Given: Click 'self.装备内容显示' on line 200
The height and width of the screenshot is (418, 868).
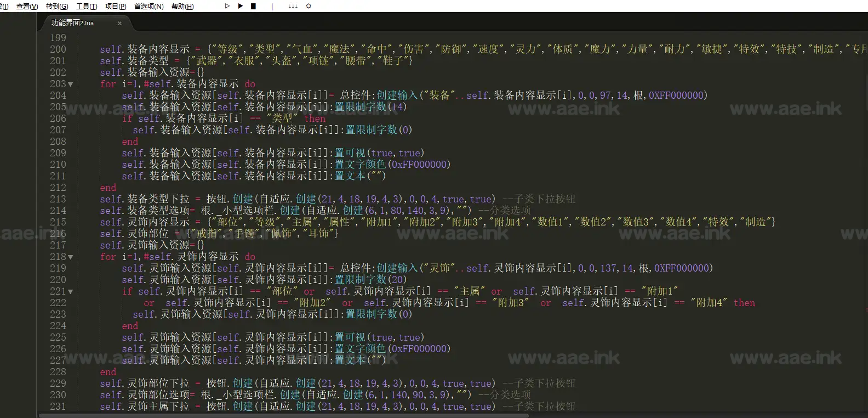Looking at the screenshot, I should click(145, 49).
